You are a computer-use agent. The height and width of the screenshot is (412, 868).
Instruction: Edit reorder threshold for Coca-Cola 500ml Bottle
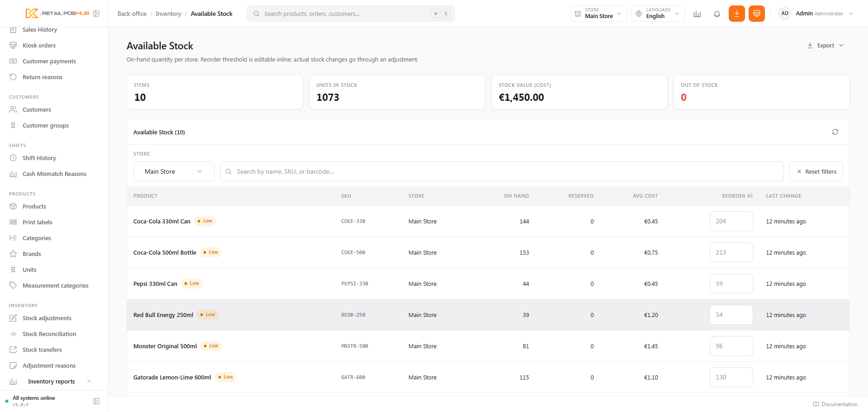pos(731,253)
